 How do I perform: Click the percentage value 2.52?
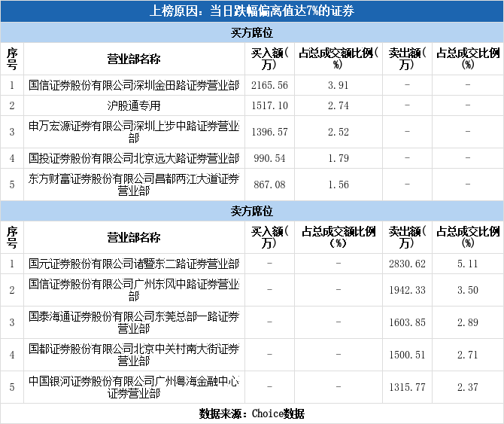tap(339, 132)
